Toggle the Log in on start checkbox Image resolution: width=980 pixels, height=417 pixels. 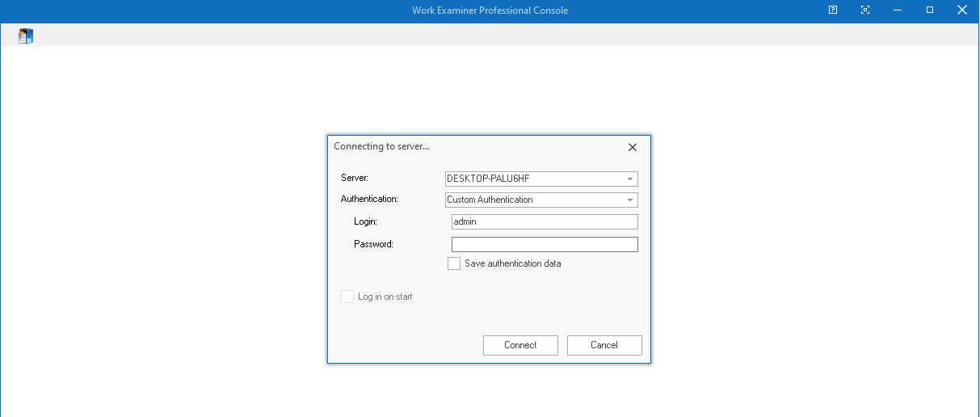pyautogui.click(x=347, y=297)
